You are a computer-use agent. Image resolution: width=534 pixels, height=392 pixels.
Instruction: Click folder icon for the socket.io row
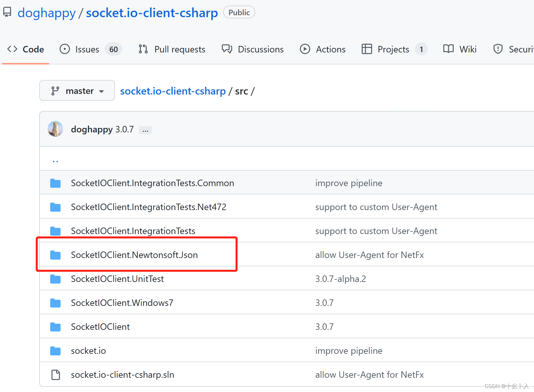[55, 351]
